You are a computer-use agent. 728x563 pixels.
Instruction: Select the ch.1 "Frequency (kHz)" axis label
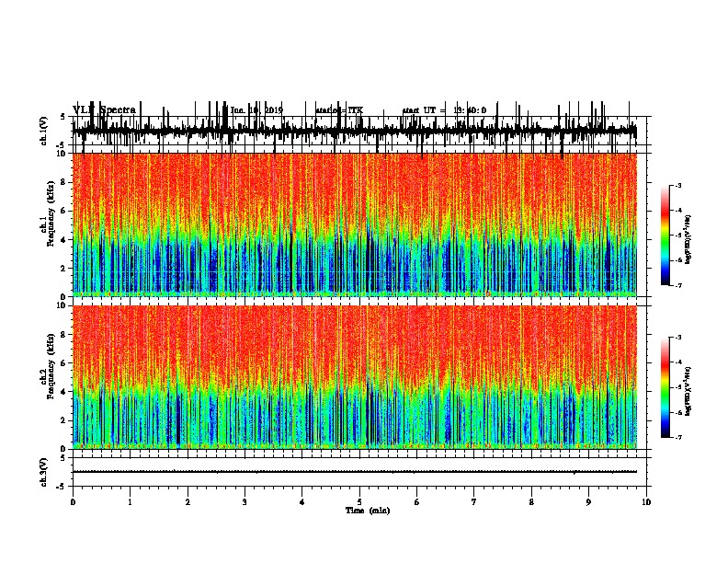(x=51, y=213)
